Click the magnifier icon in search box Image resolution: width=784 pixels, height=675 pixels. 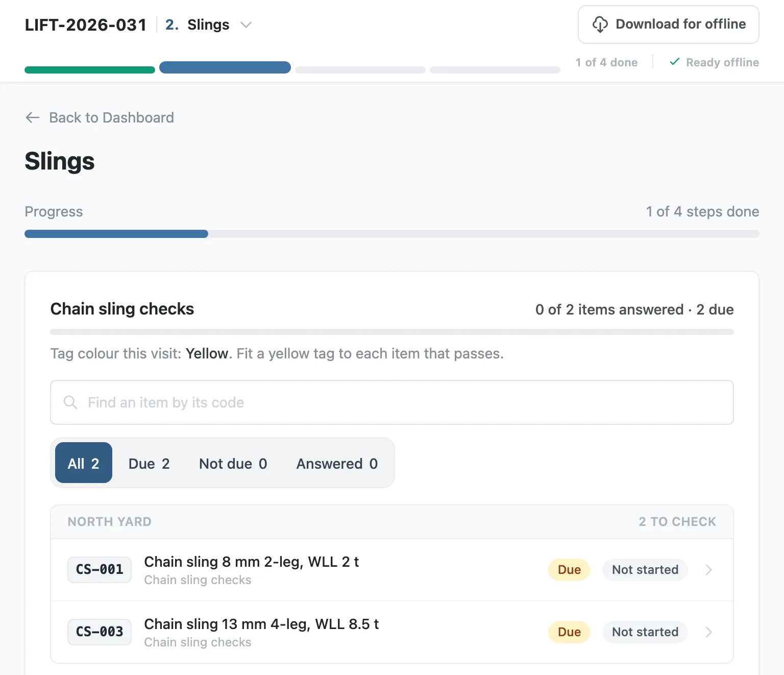coord(70,402)
